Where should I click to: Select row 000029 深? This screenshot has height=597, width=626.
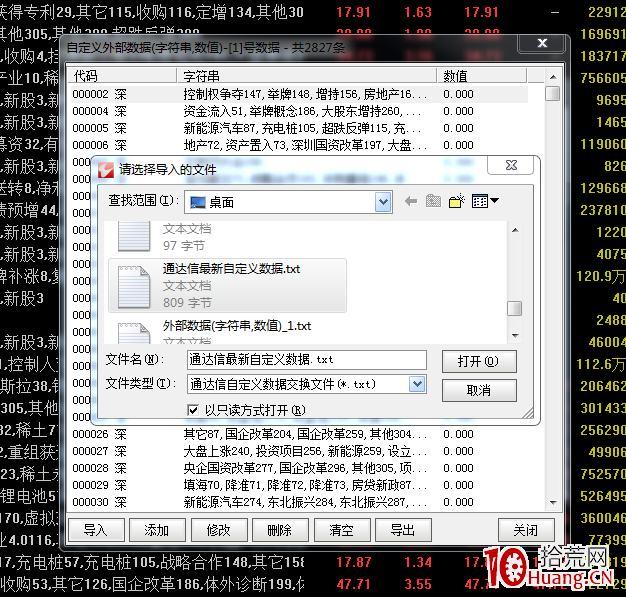click(x=299, y=485)
